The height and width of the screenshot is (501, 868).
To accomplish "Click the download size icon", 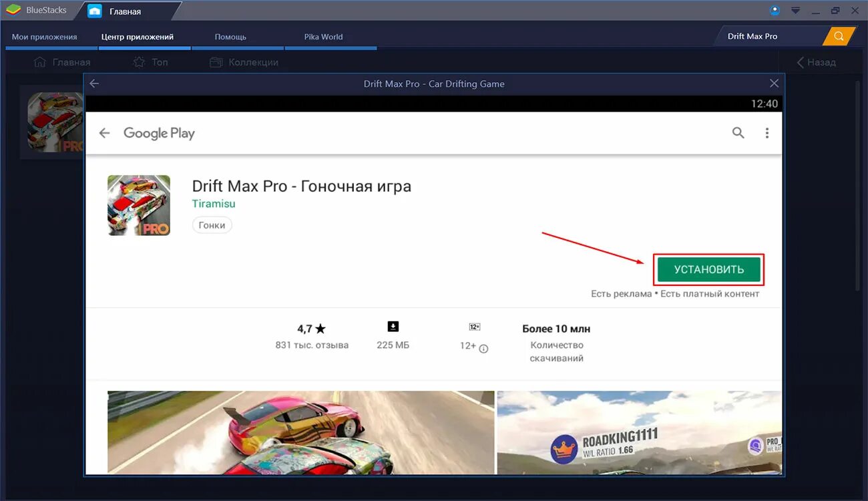I will click(x=393, y=326).
